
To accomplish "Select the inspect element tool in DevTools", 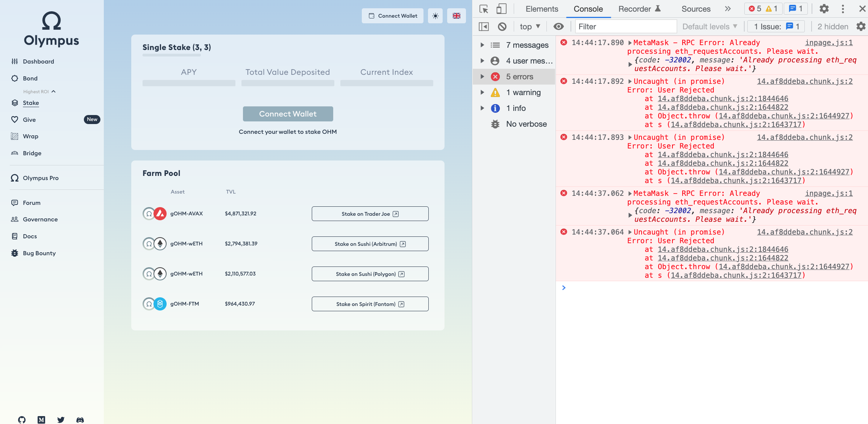I will (x=484, y=9).
